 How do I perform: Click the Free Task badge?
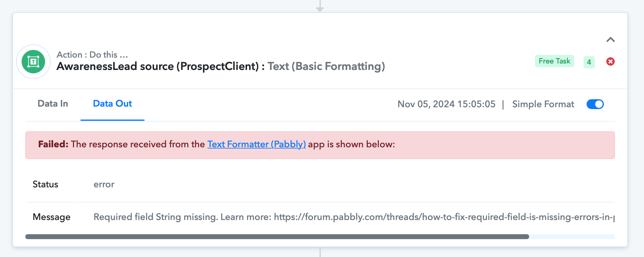[554, 61]
